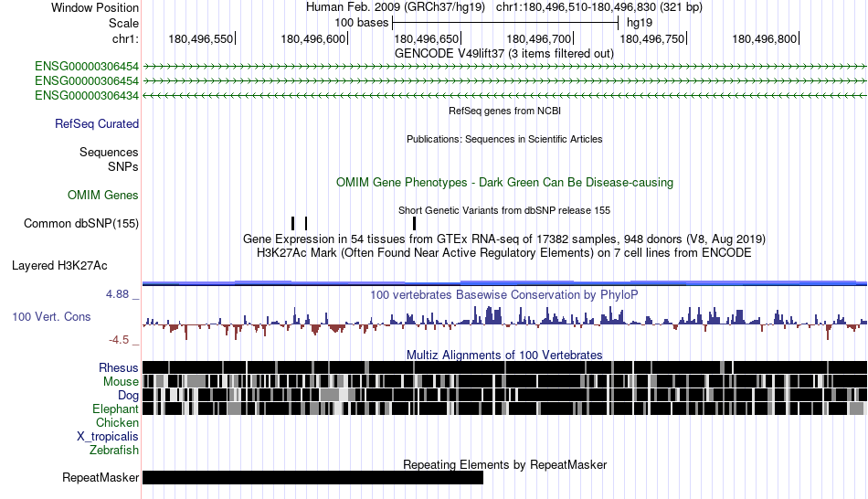Select the Elephant alignment row label
This screenshot has height=499, width=868.
115,409
